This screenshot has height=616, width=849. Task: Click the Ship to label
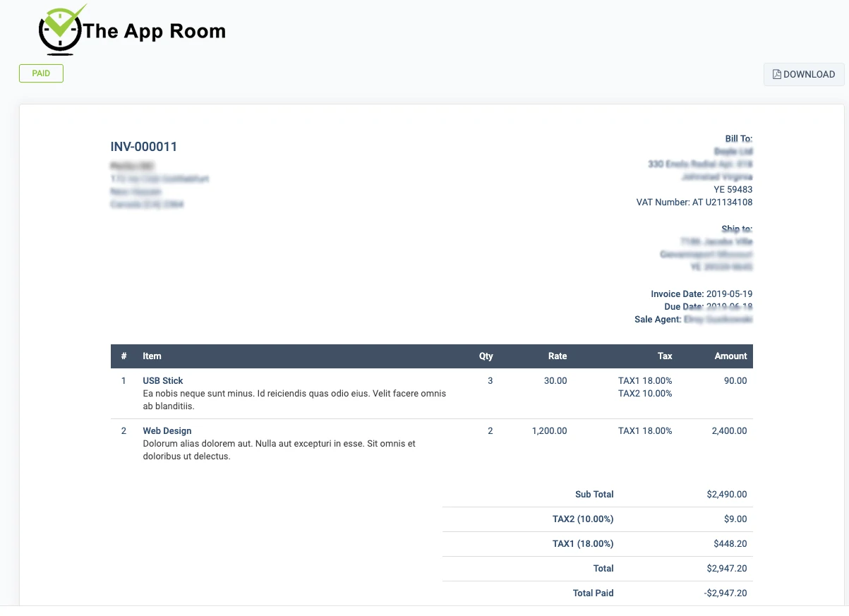[x=737, y=229]
